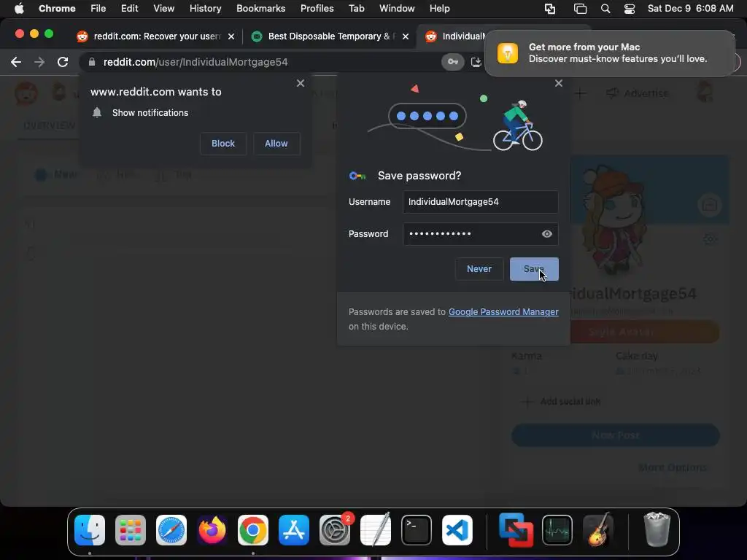Open Chrome from the dock
This screenshot has width=747, height=560.
click(x=253, y=530)
